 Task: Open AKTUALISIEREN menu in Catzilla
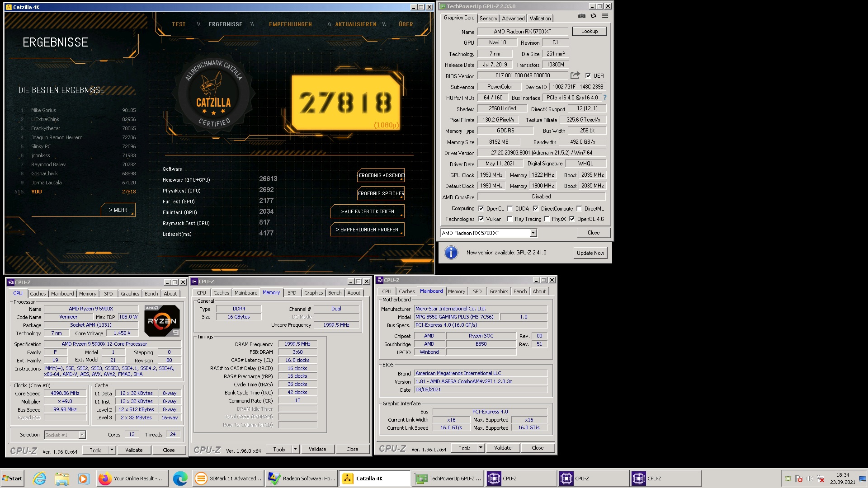tap(356, 24)
